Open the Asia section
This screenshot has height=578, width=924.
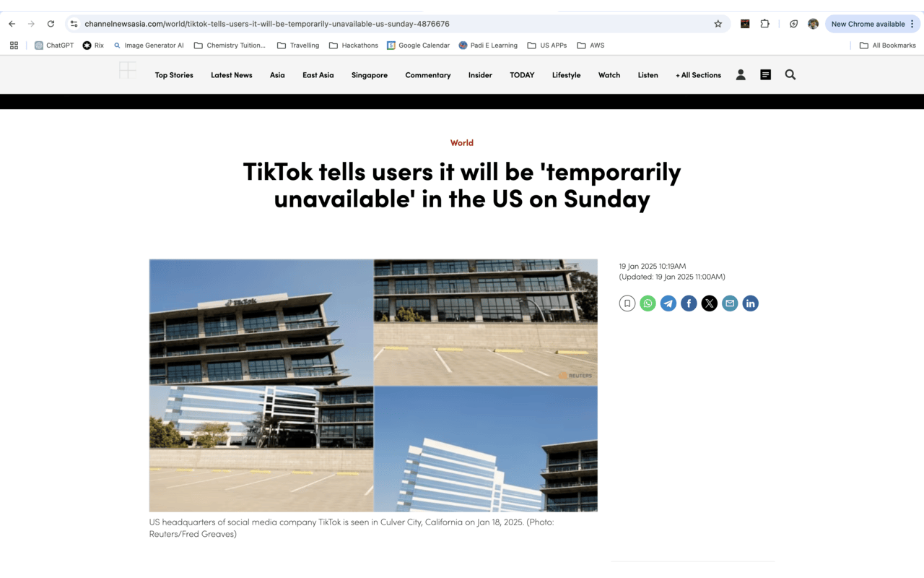point(277,75)
